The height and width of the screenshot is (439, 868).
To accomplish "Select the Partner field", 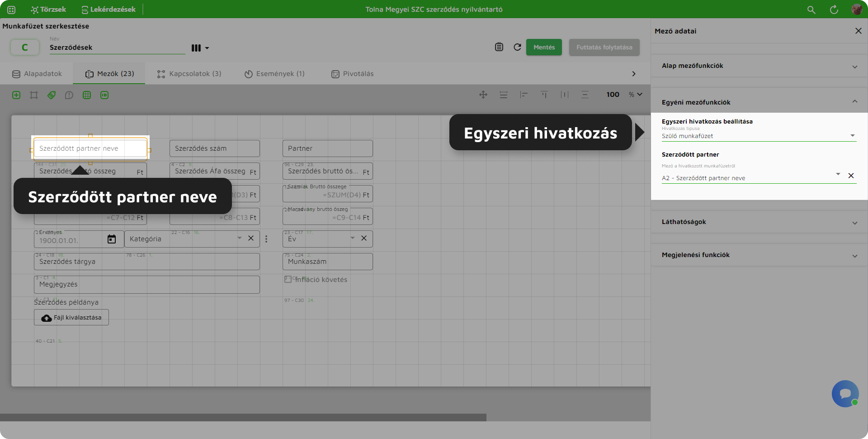I will pyautogui.click(x=328, y=148).
